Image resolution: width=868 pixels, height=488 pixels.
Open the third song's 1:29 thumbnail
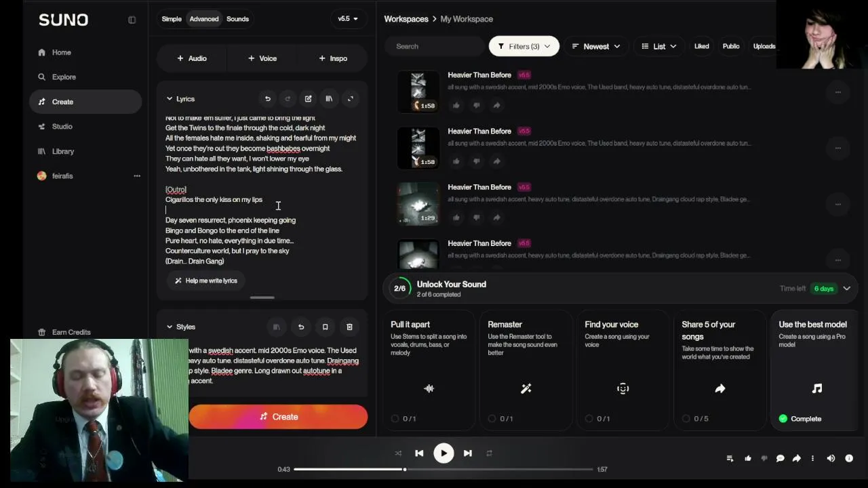[418, 203]
